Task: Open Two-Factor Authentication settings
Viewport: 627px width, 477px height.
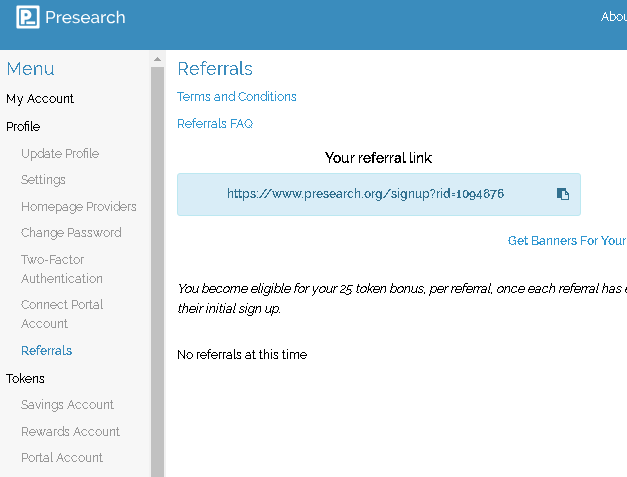Action: click(62, 269)
